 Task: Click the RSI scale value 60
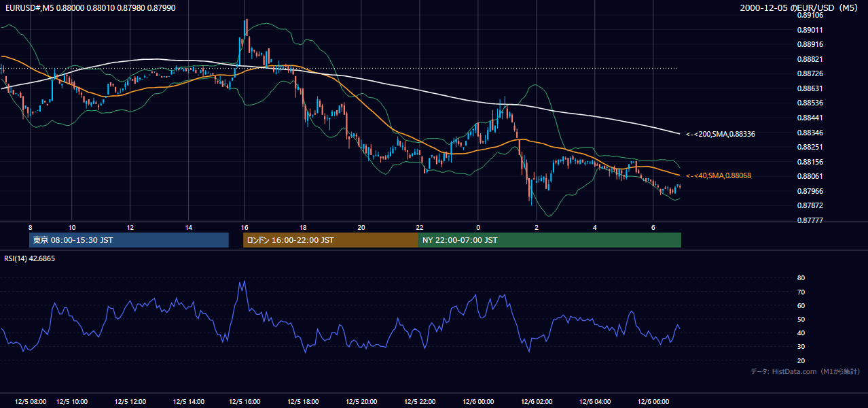click(x=801, y=305)
